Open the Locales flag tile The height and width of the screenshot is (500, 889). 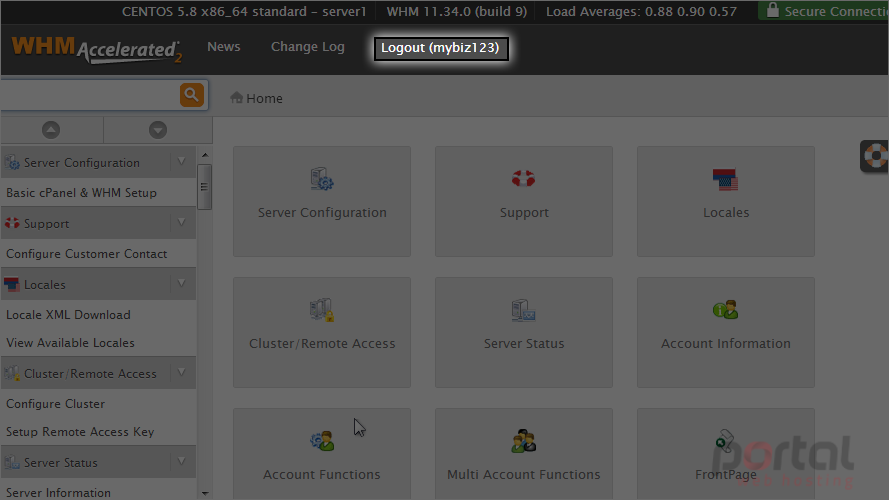[x=726, y=201]
